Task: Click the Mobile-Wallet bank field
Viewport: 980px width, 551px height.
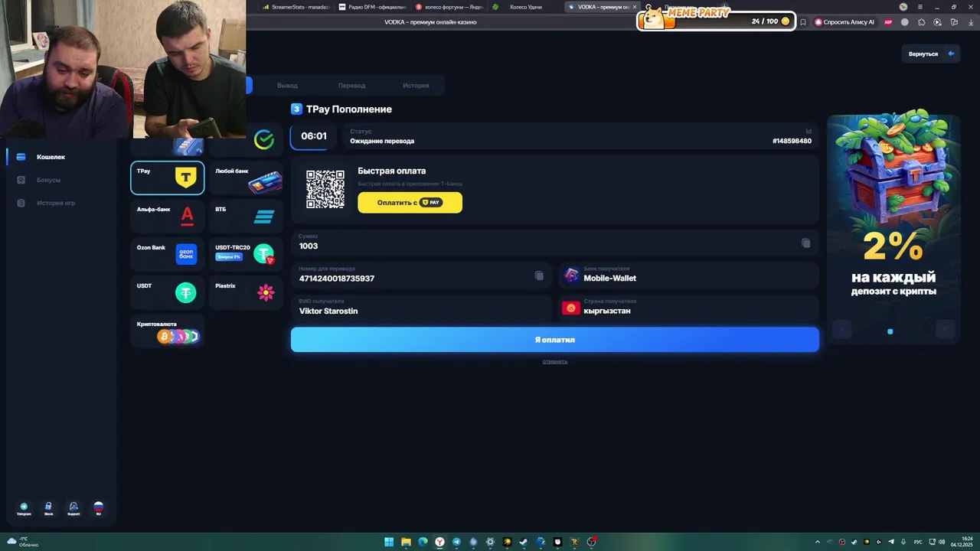Action: pyautogui.click(x=689, y=275)
